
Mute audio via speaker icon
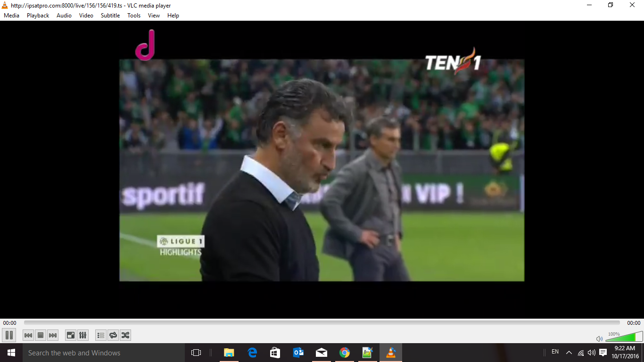599,338
